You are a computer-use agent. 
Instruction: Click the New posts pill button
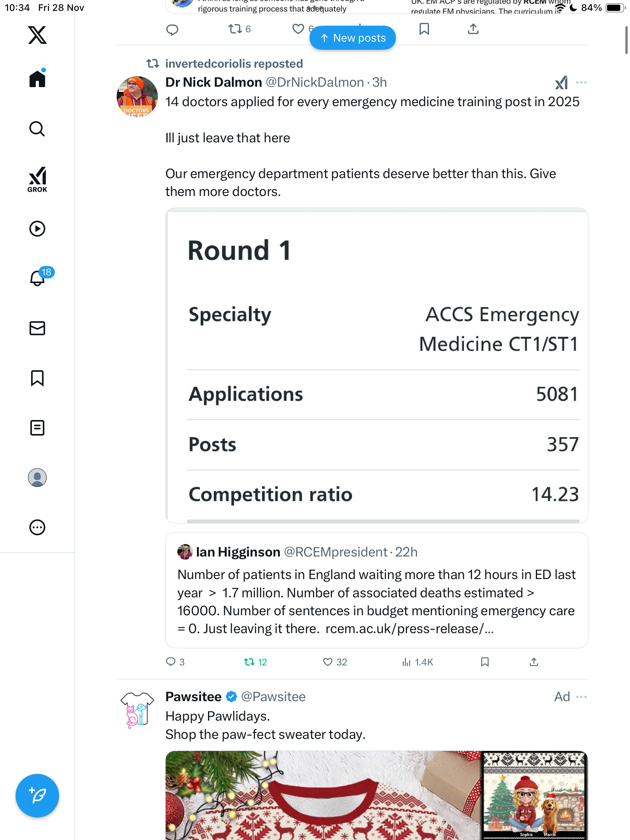point(353,38)
